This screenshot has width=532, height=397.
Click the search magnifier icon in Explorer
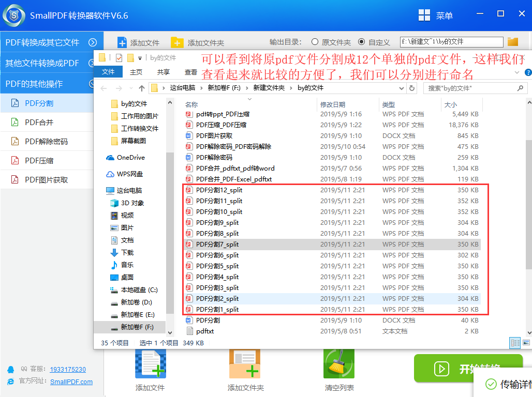point(520,88)
